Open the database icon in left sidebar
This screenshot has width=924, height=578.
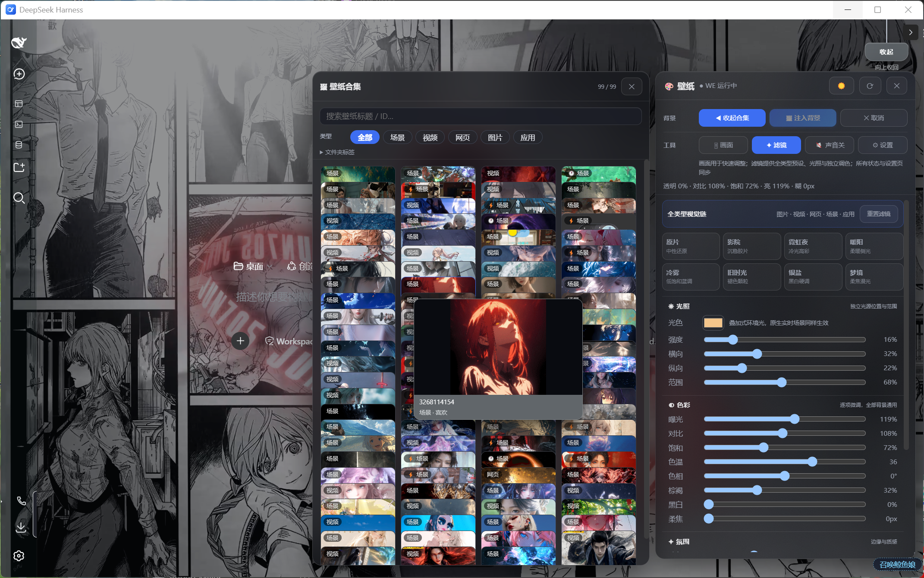pos(19,145)
